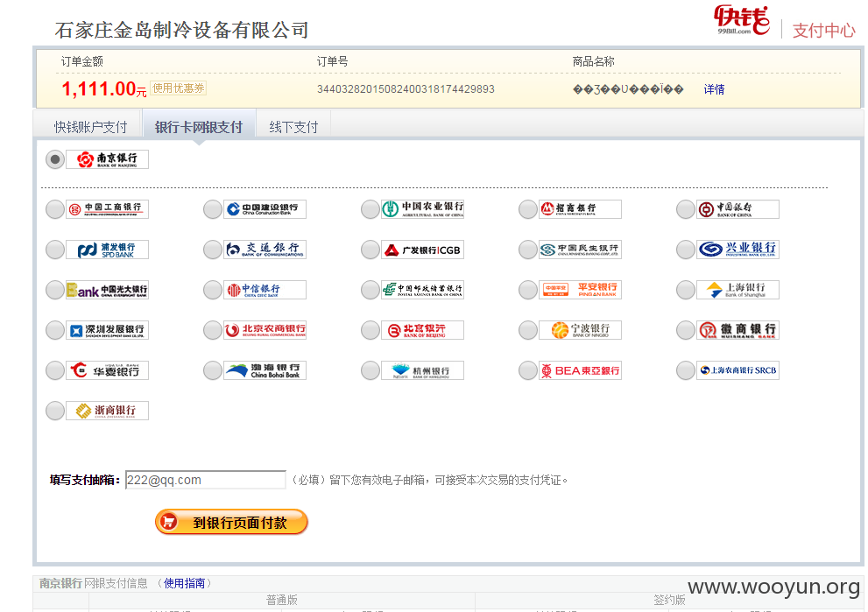Click the Agricultural Bank of China logo
This screenshot has height=612, width=868.
[422, 209]
